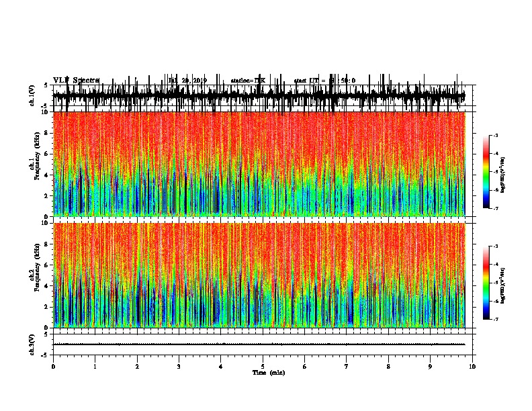Click the time axis tick label 6
Viewport: 532px width, 411px height.
pos(305,367)
